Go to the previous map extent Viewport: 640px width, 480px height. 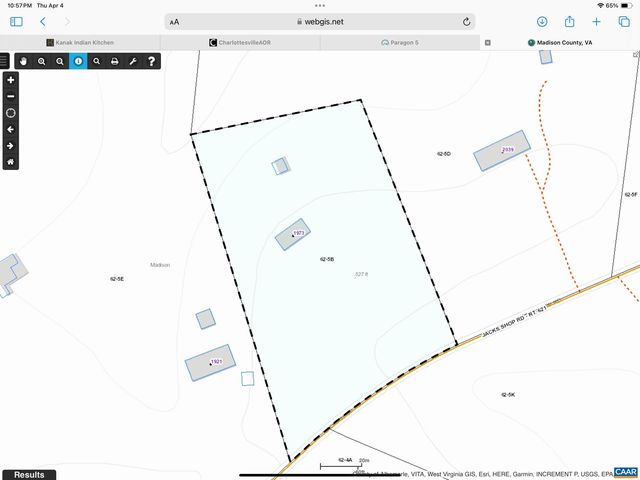tap(11, 129)
